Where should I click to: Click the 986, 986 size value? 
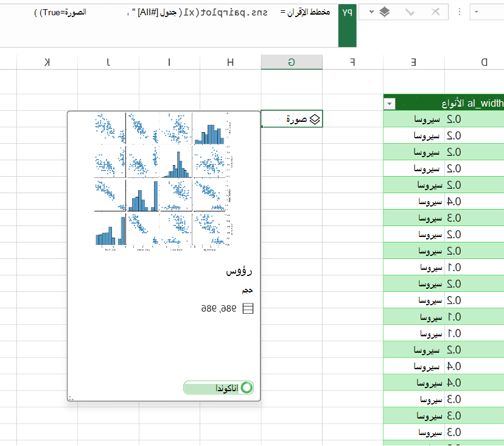click(219, 308)
